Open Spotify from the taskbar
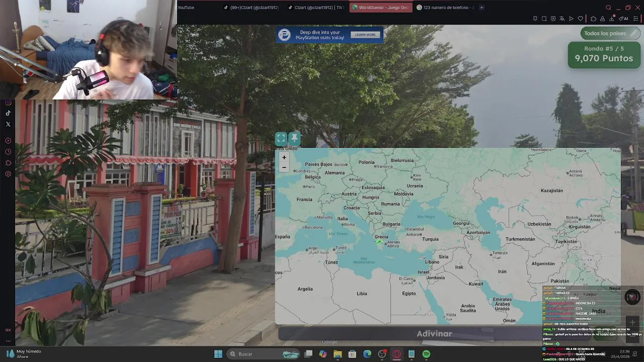Screen dimensions: 644x362 (x=426, y=354)
